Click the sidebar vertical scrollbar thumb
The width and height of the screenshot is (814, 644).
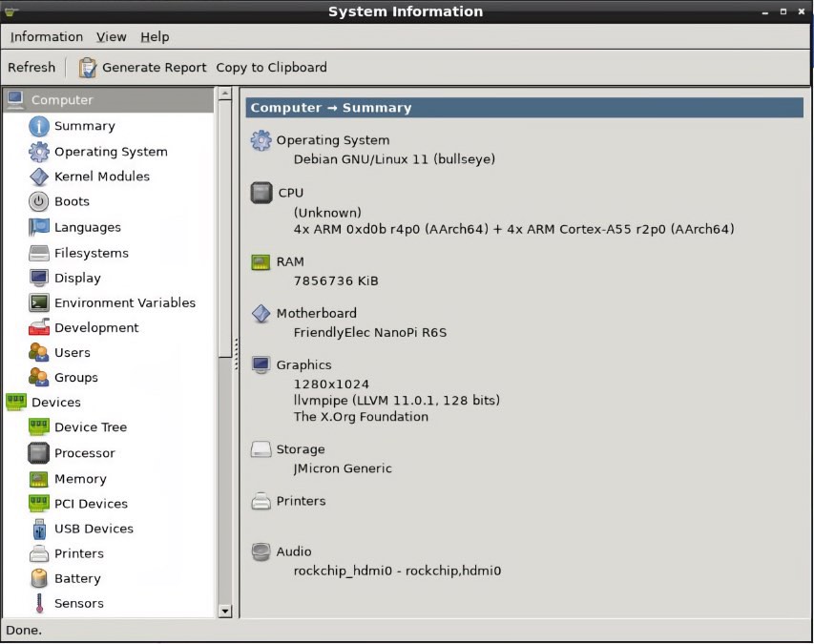click(x=225, y=228)
